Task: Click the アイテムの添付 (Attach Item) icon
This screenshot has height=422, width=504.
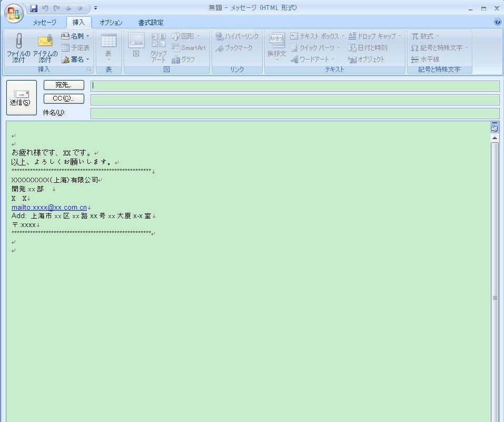Action: click(45, 47)
